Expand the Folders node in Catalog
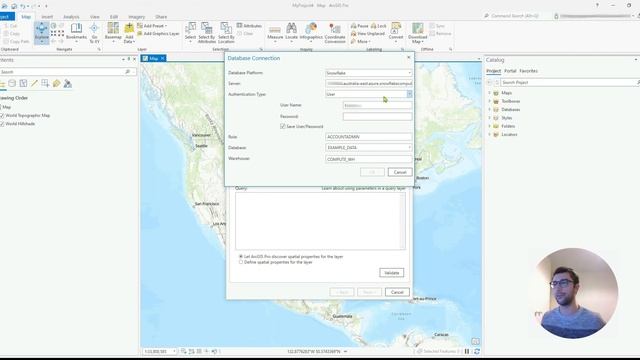Image resolution: width=640 pixels, height=360 pixels. (489, 126)
